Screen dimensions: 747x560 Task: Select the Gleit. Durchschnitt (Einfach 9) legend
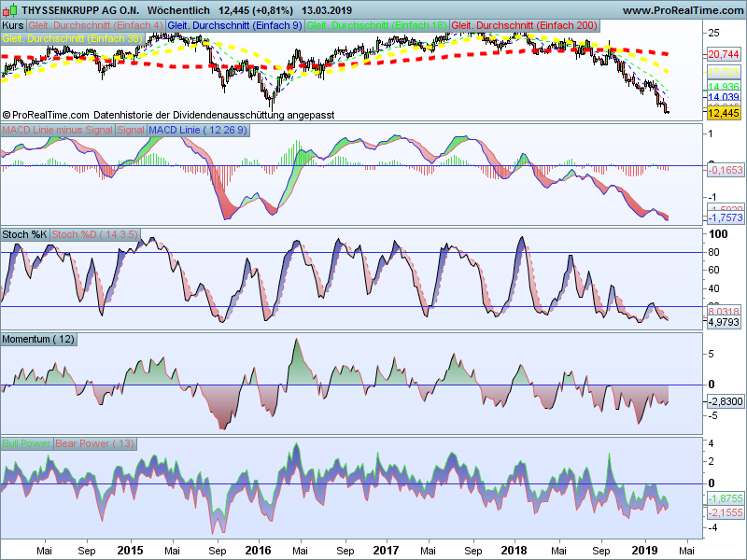(x=235, y=25)
